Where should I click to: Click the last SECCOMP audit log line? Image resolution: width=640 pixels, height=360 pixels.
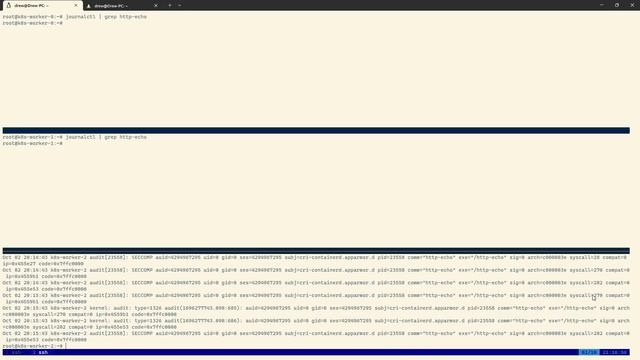(x=315, y=336)
